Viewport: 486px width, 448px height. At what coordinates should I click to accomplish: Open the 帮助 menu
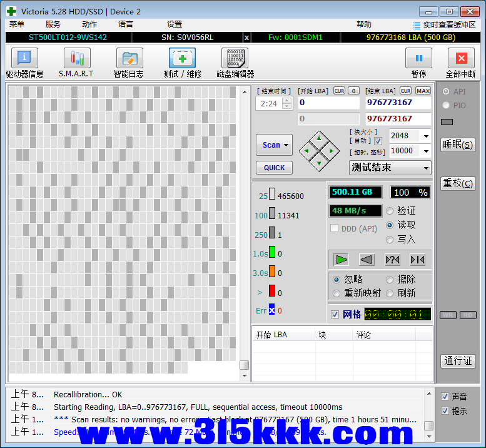[x=364, y=24]
